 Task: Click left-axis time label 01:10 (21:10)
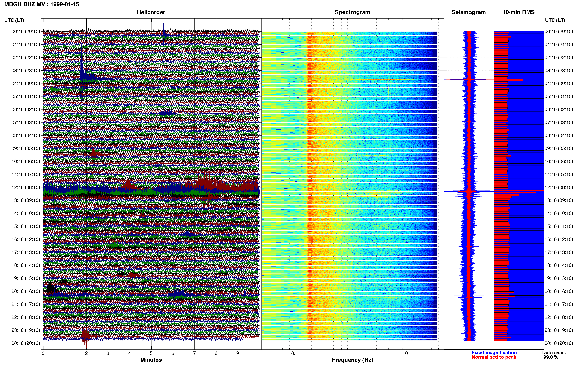click(x=26, y=45)
